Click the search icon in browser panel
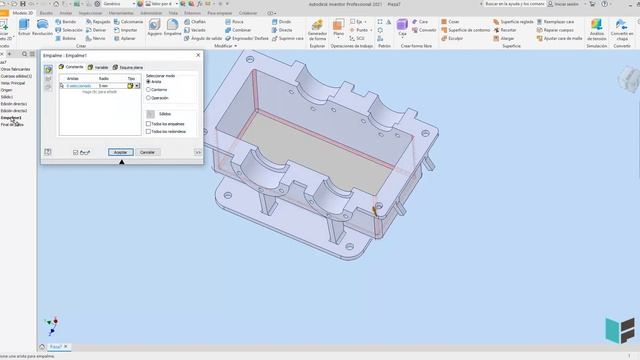Viewport: 640px width, 360px height. pyautogui.click(x=24, y=54)
